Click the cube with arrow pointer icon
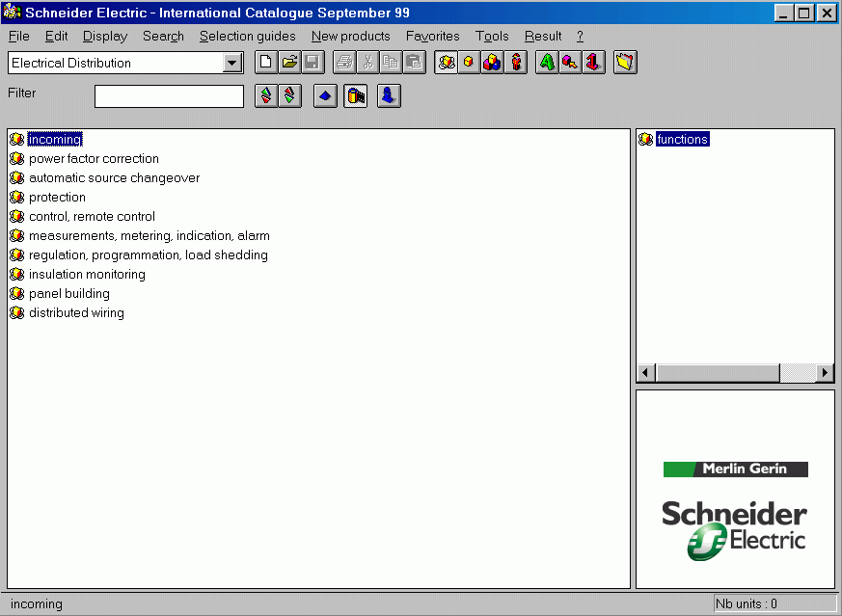 point(570,63)
